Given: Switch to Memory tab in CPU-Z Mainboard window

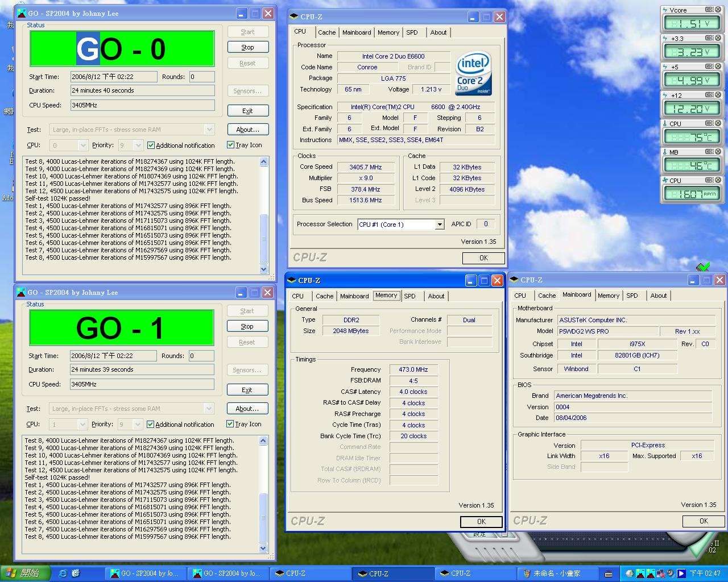Looking at the screenshot, I should pos(608,296).
